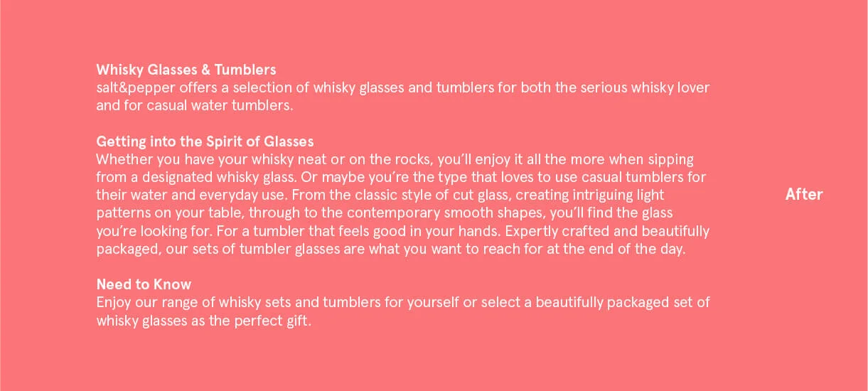Click the "Whisky Glasses & Tumblers" heading
The image size is (868, 391).
186,70
